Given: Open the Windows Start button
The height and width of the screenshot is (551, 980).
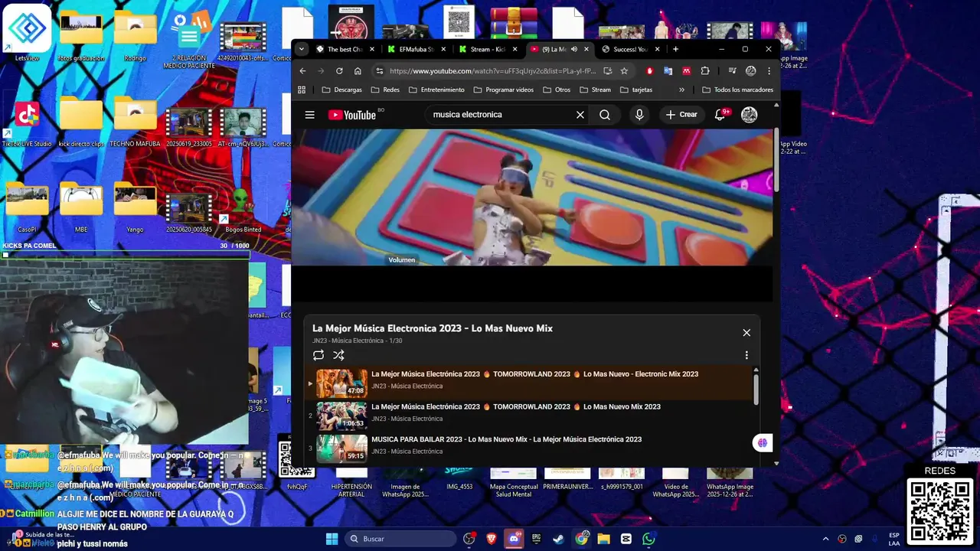Looking at the screenshot, I should pos(332,539).
